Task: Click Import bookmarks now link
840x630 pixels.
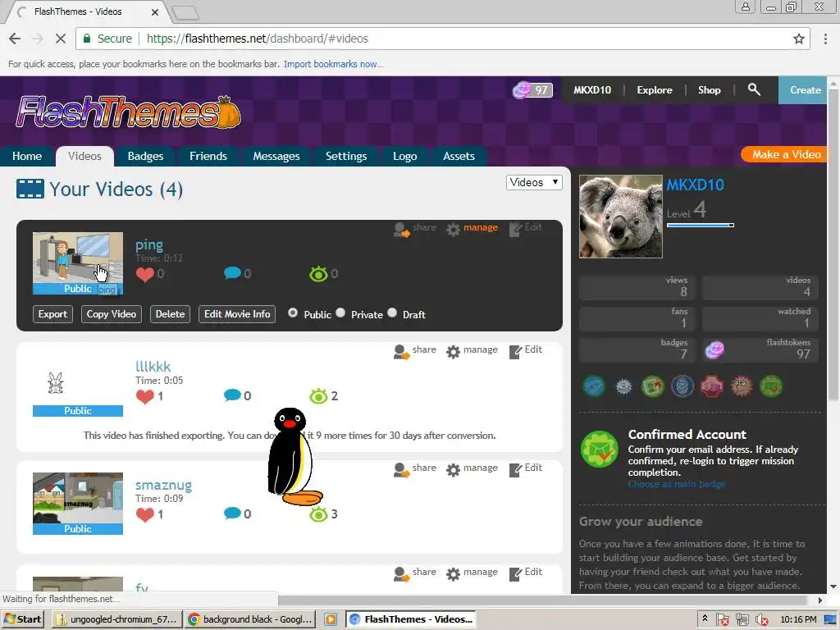Action: [333, 64]
